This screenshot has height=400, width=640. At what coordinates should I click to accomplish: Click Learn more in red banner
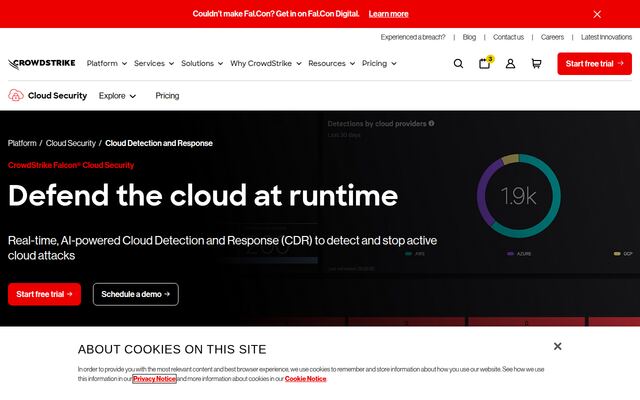coord(388,14)
